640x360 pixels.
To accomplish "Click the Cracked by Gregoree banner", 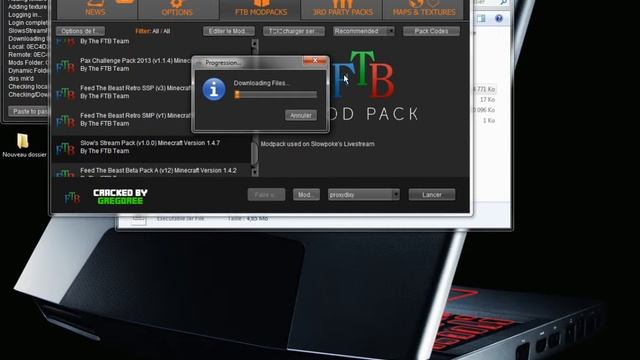I will click(x=120, y=197).
